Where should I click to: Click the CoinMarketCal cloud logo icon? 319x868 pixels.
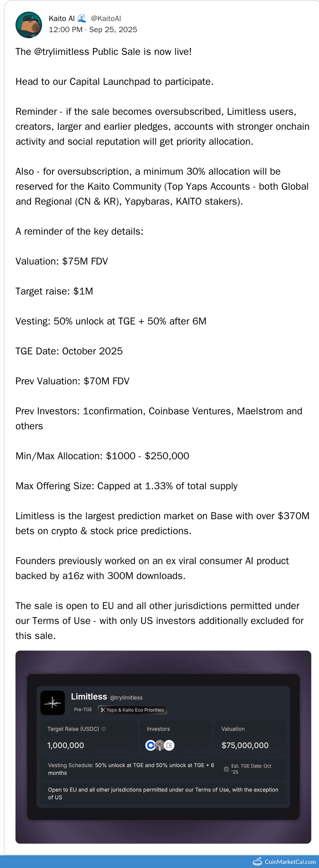coord(258,861)
